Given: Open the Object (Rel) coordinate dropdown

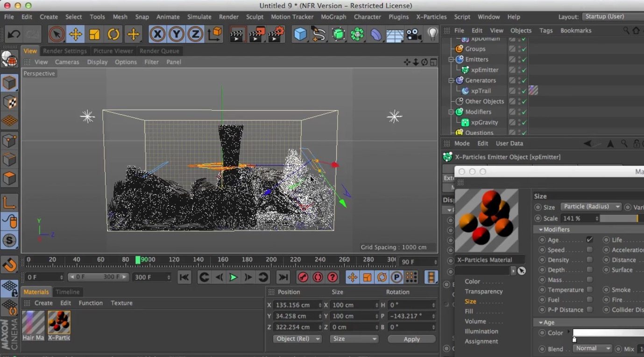Looking at the screenshot, I should tap(297, 339).
